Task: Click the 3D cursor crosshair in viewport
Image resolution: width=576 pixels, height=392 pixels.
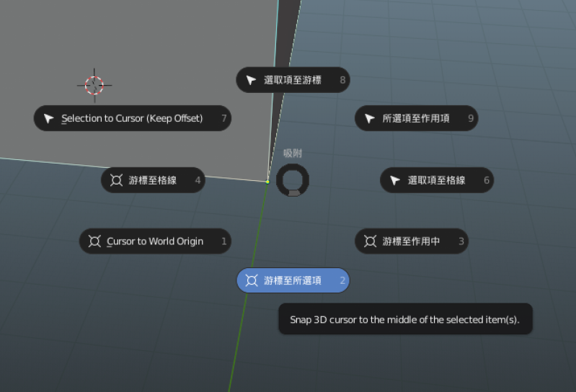Action: 94,85
